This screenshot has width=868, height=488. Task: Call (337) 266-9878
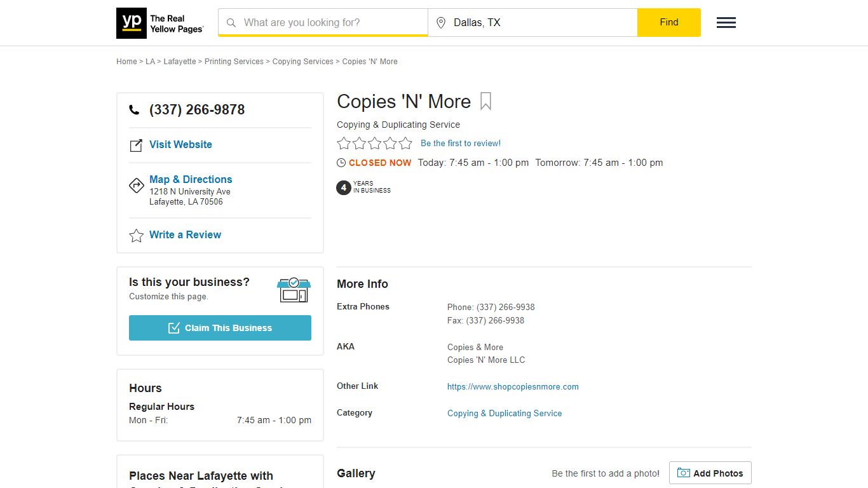[x=197, y=110]
